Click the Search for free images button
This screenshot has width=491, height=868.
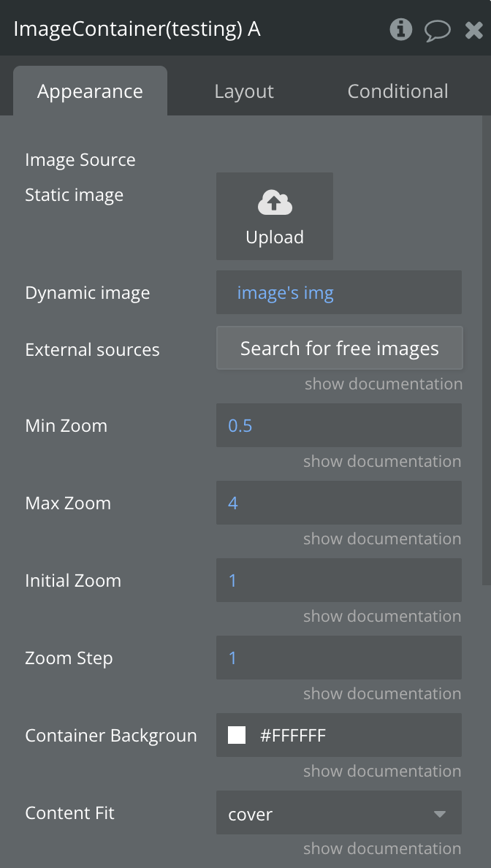click(x=339, y=349)
